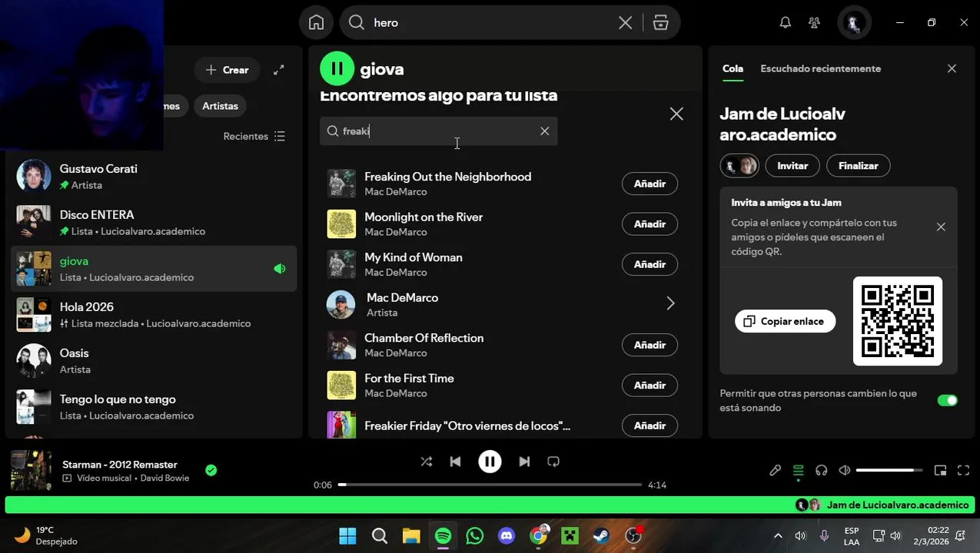Viewport: 980px width, 553px height.
Task: Skip to next track
Action: click(x=524, y=462)
